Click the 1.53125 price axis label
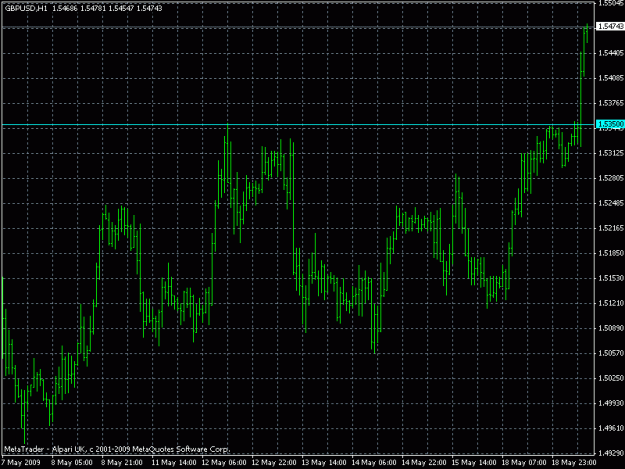This screenshot has height=469, width=625. coord(611,153)
